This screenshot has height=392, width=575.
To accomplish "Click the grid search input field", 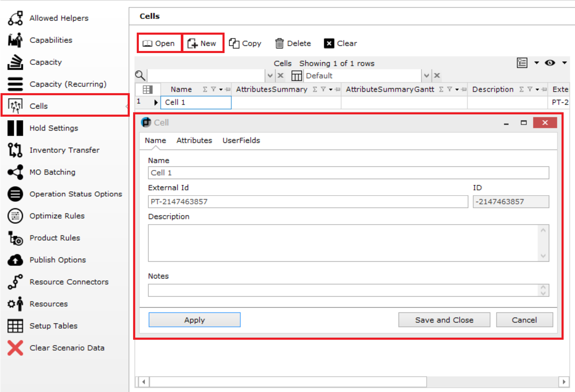I will (x=206, y=76).
